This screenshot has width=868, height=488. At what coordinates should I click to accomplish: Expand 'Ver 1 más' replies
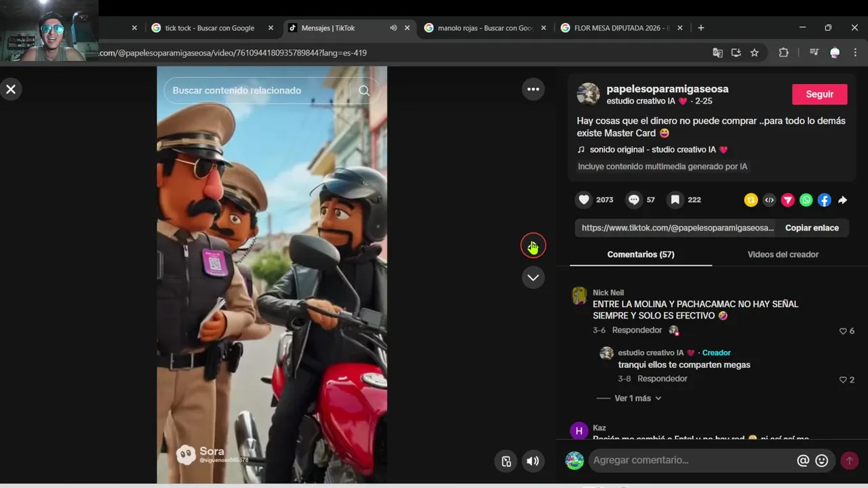tap(637, 399)
